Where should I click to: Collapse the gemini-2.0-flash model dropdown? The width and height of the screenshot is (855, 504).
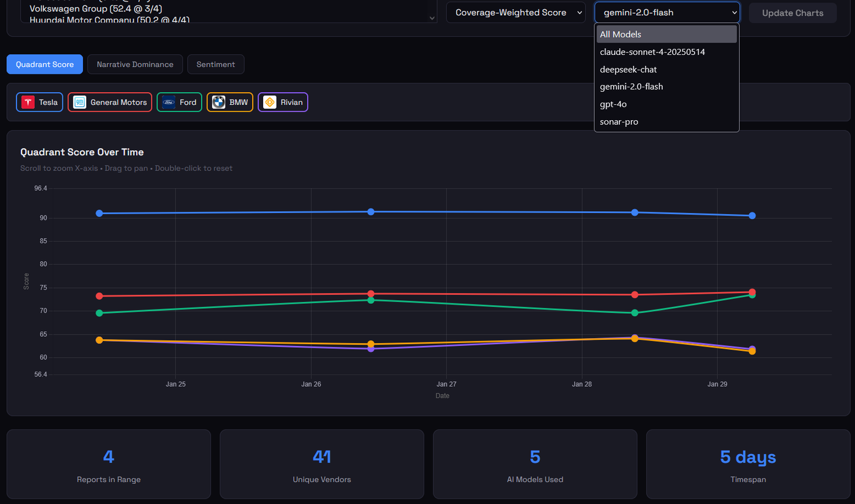[x=667, y=12]
